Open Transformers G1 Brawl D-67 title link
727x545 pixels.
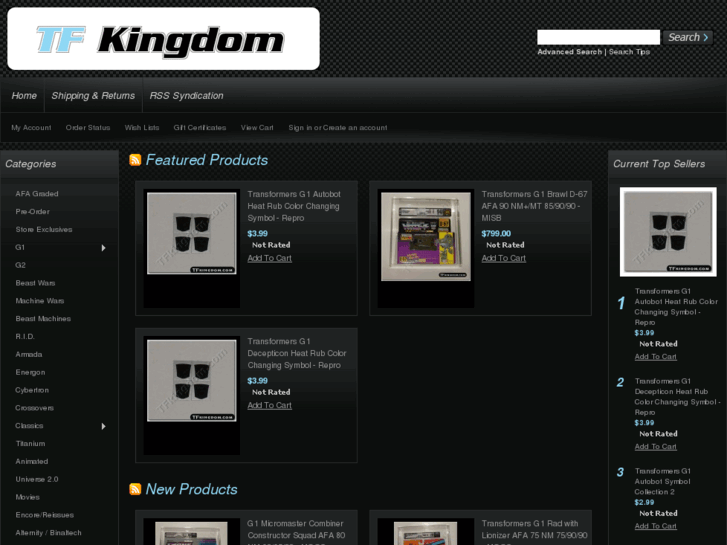[x=534, y=206]
